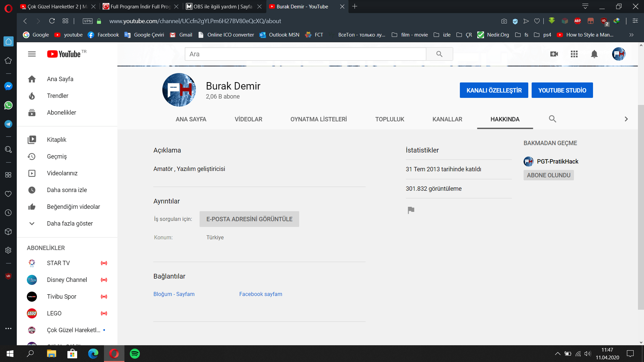644x362 pixels.
Task: Click E-POSTA ADRESİNİ GÖRÜNTÜLE button
Action: 249,219
